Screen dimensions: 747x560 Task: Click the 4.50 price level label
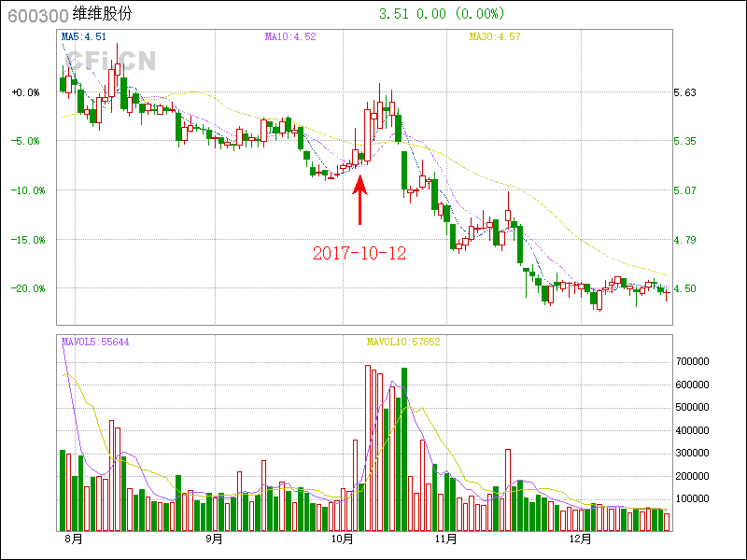[685, 288]
